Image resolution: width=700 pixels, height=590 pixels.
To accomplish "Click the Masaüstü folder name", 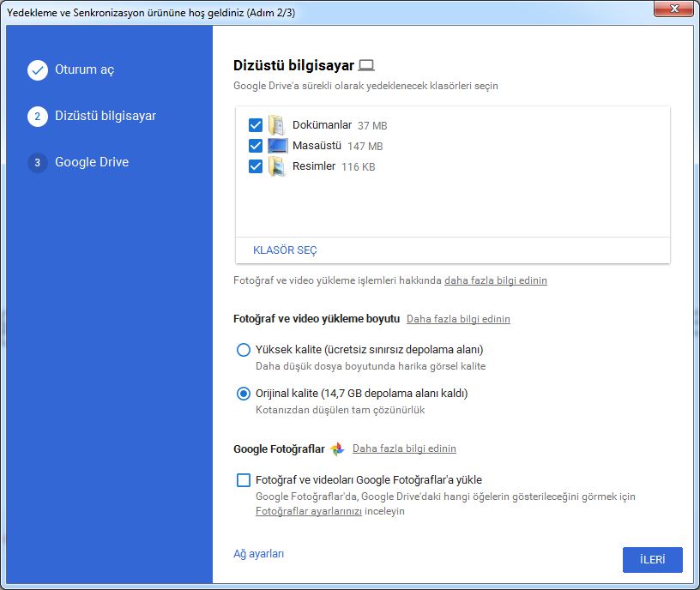I will coord(317,146).
